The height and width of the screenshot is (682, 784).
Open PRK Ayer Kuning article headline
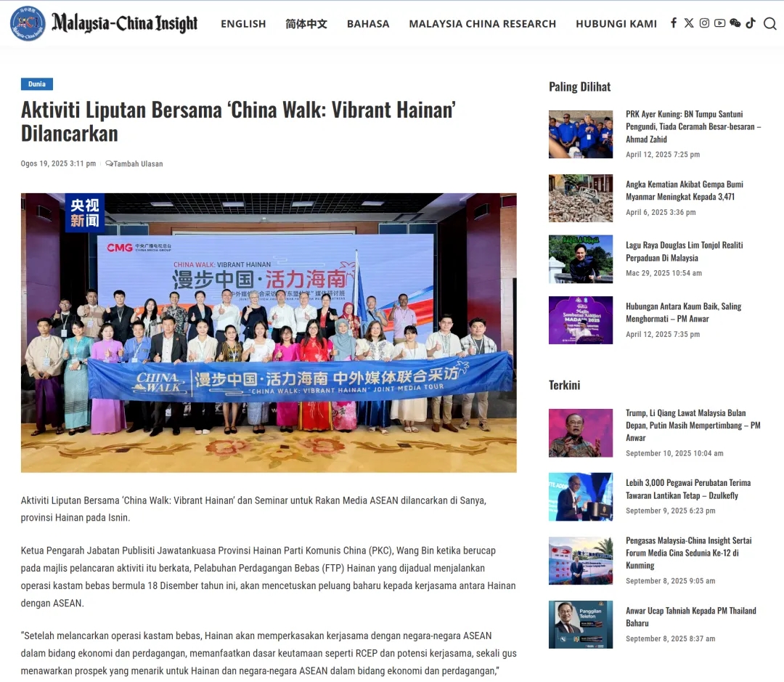tap(693, 126)
